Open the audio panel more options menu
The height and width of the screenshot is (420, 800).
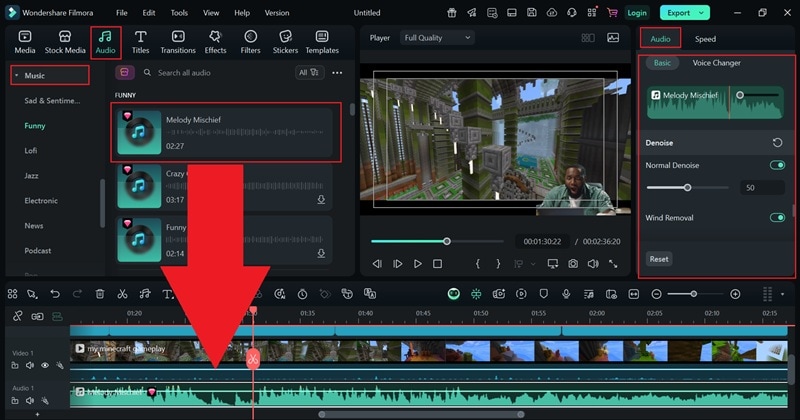[337, 73]
